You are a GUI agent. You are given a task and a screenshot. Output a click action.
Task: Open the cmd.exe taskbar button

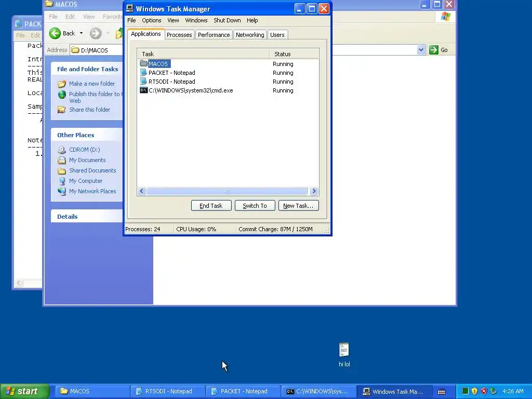pyautogui.click(x=318, y=391)
